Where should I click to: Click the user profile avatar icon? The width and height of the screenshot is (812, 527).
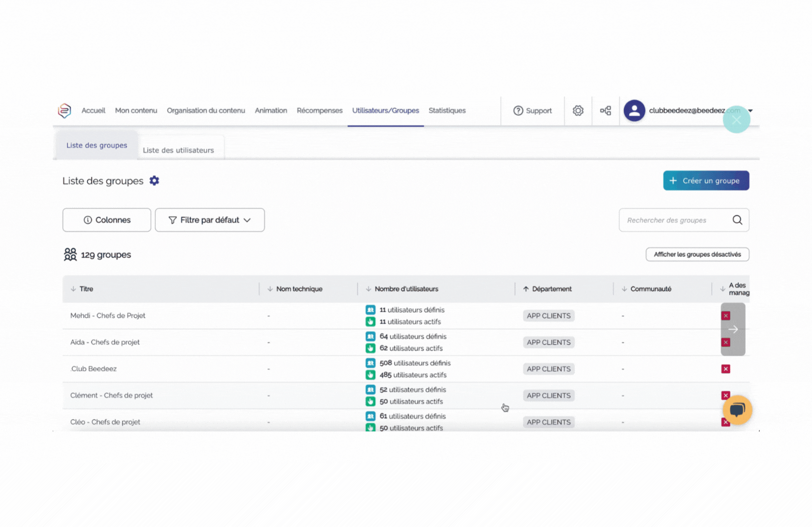pos(634,111)
